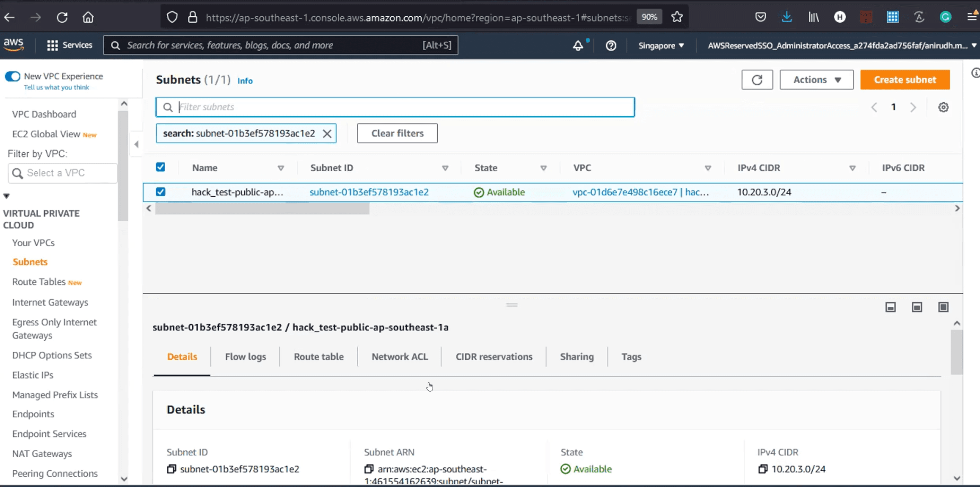Uncheck the hack_test-public subnet row
The image size is (980, 487).
point(160,192)
